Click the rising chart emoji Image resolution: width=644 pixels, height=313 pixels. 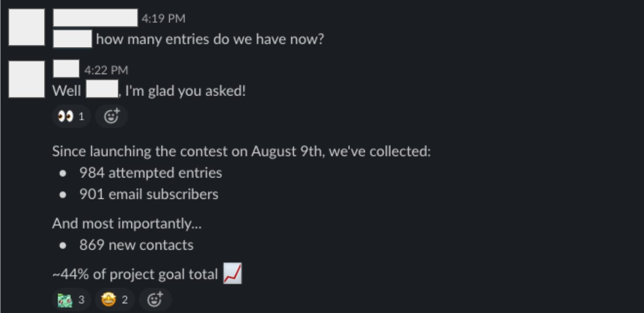click(x=232, y=274)
